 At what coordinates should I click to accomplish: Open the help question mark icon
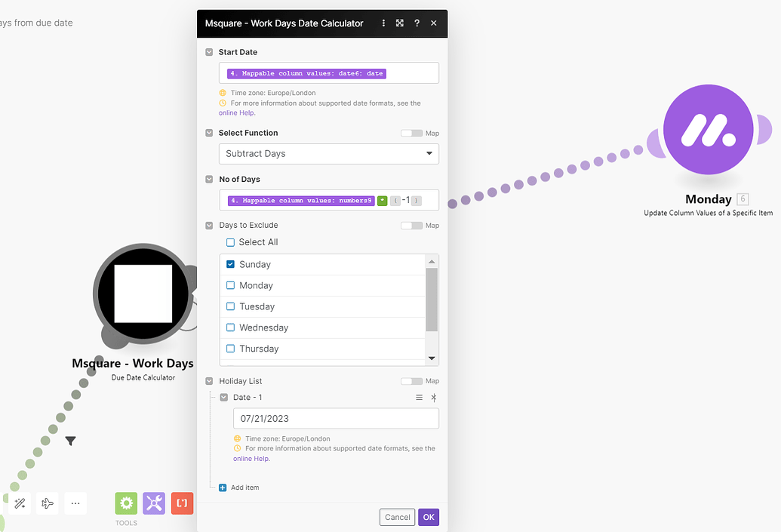[x=417, y=23]
